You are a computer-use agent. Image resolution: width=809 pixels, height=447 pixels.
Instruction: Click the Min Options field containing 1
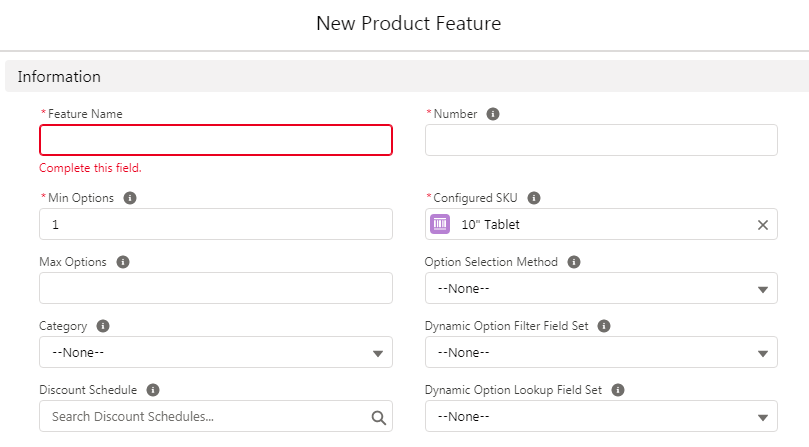[215, 225]
